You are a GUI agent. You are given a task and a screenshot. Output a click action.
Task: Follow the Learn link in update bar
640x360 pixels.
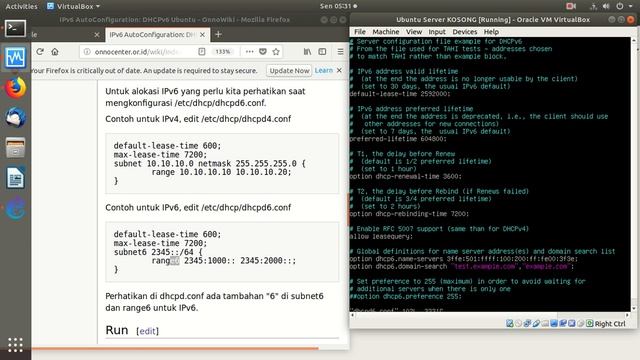pos(324,70)
